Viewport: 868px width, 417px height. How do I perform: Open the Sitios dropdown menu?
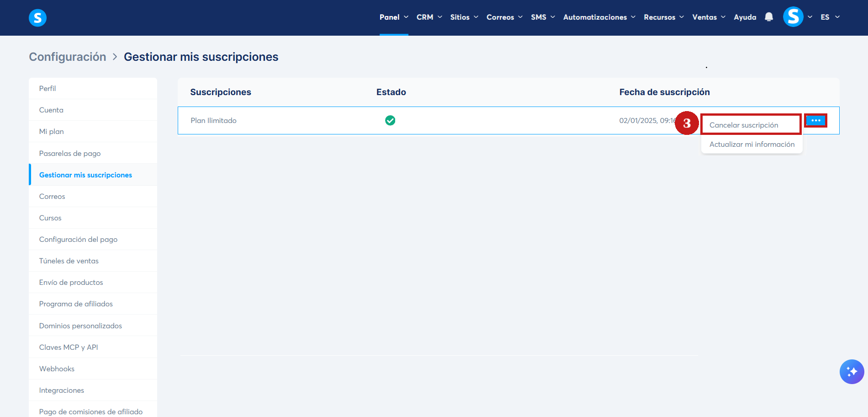(464, 17)
